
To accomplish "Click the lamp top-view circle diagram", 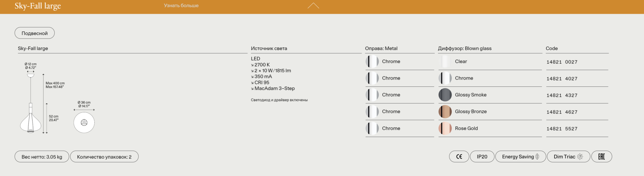I will click(x=84, y=122).
